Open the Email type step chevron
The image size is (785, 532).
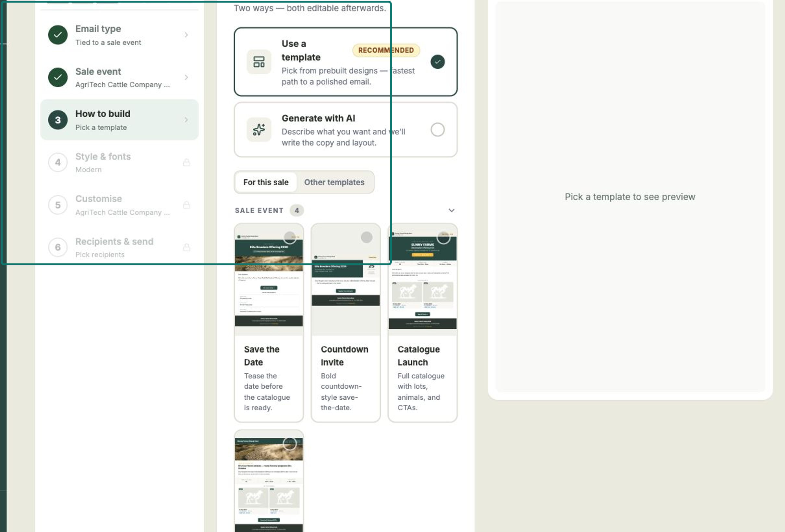[x=186, y=35]
